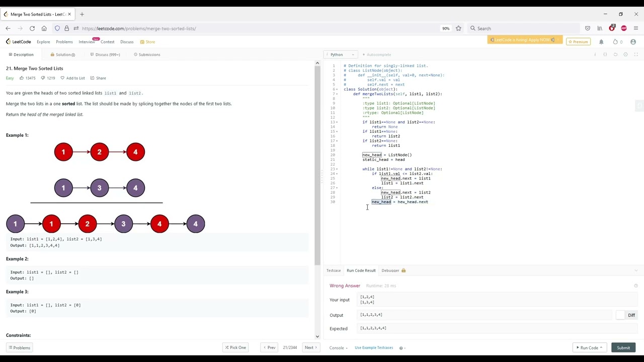The height and width of the screenshot is (362, 644).
Task: Open the Problems list button at bottom
Action: click(19, 348)
